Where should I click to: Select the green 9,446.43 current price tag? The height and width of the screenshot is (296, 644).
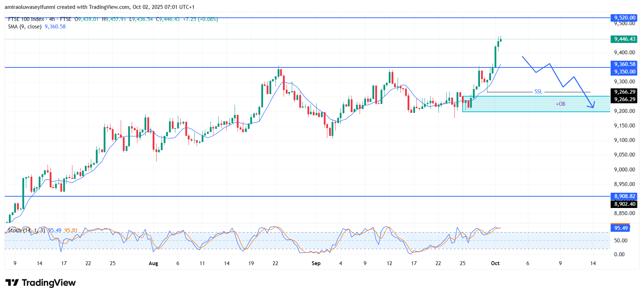(624, 39)
